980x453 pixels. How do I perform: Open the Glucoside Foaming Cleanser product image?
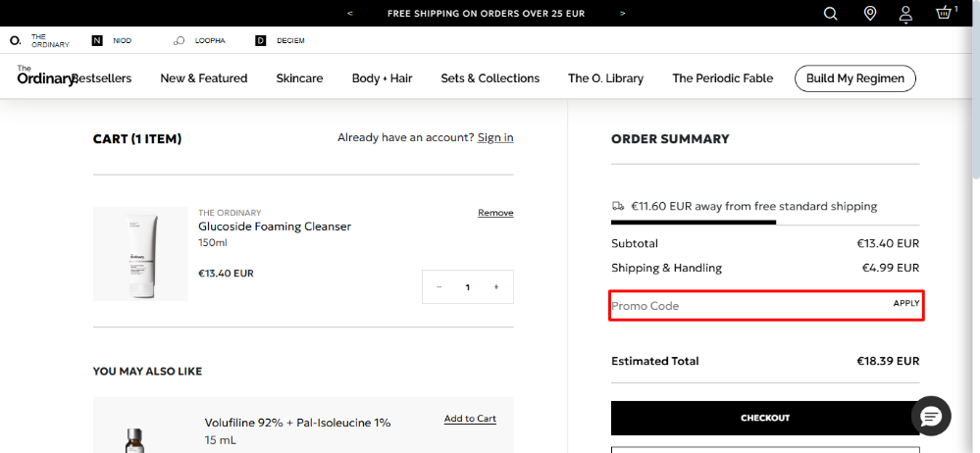point(140,254)
